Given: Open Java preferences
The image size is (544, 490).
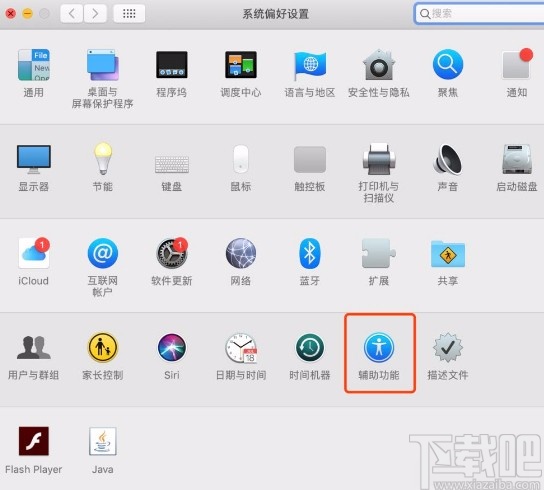Looking at the screenshot, I should click(x=102, y=441).
